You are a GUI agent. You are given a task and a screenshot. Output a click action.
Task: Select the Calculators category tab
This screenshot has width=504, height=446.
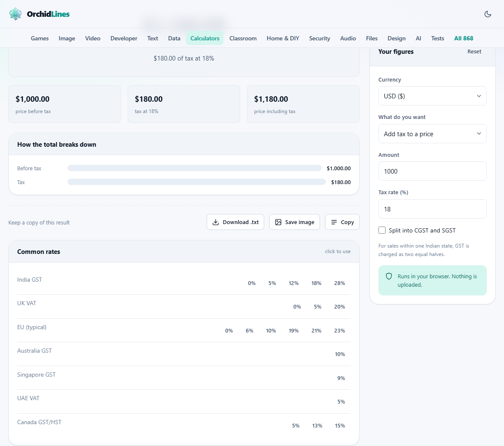tap(205, 38)
